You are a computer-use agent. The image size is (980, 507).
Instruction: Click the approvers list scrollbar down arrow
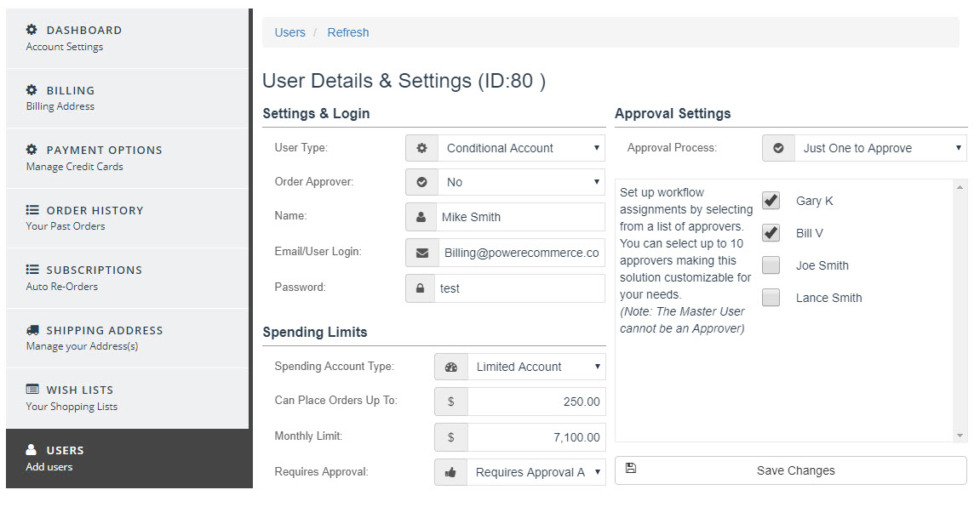coord(960,436)
